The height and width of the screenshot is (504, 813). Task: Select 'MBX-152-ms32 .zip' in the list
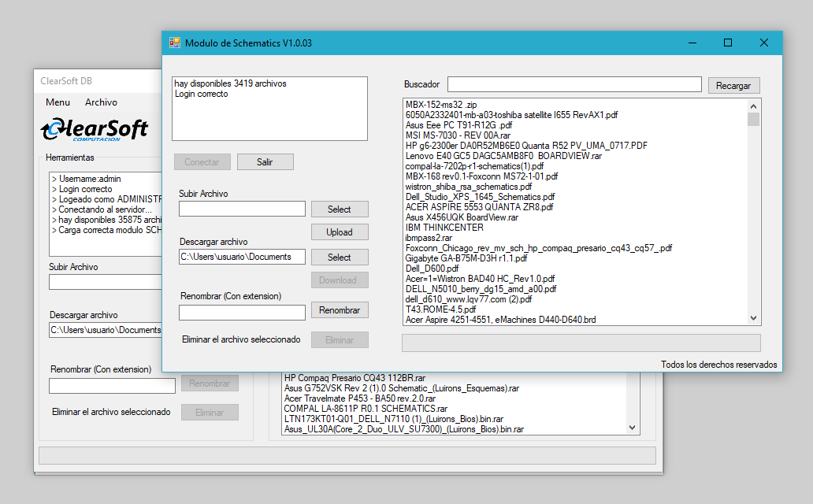(x=441, y=105)
